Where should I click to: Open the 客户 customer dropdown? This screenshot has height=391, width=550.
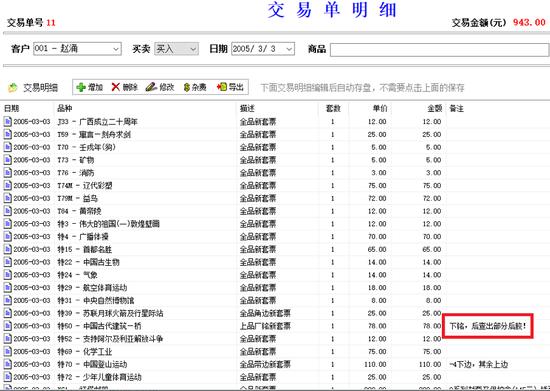point(116,49)
